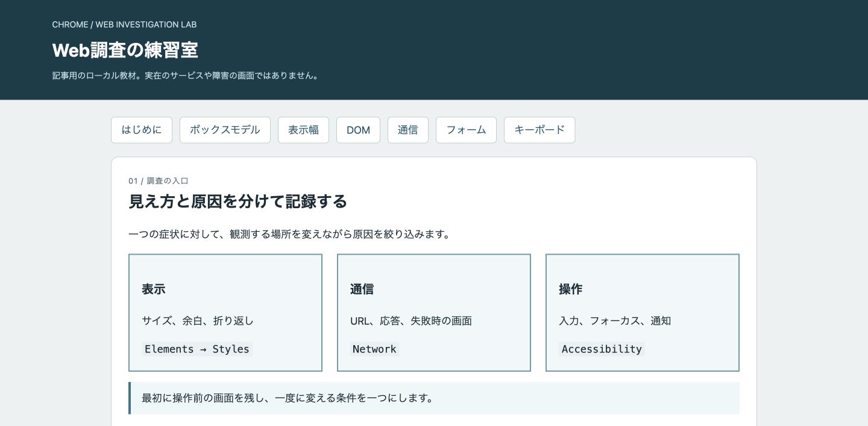Click the Accessibility code label
This screenshot has width=868, height=426.
[x=602, y=349]
